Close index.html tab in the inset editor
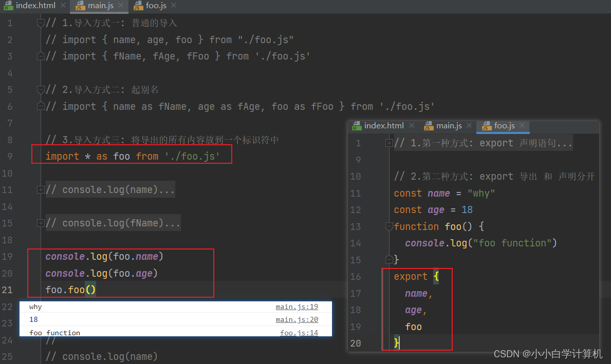 click(x=412, y=125)
